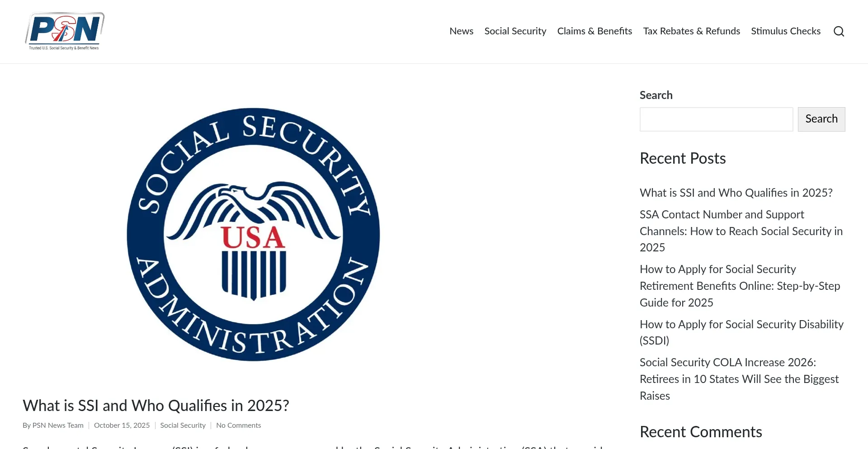Open the search magnifier icon in header
Image resolution: width=868 pixels, height=449 pixels.
pos(839,31)
